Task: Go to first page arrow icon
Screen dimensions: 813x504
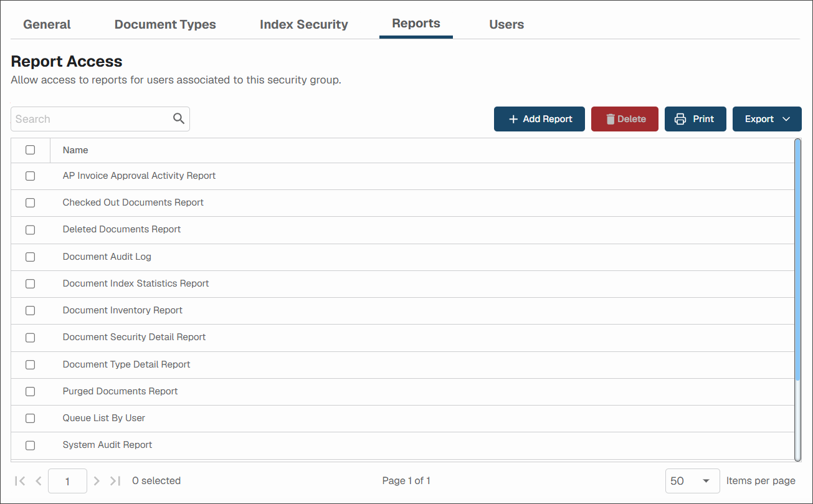Action: [20, 481]
